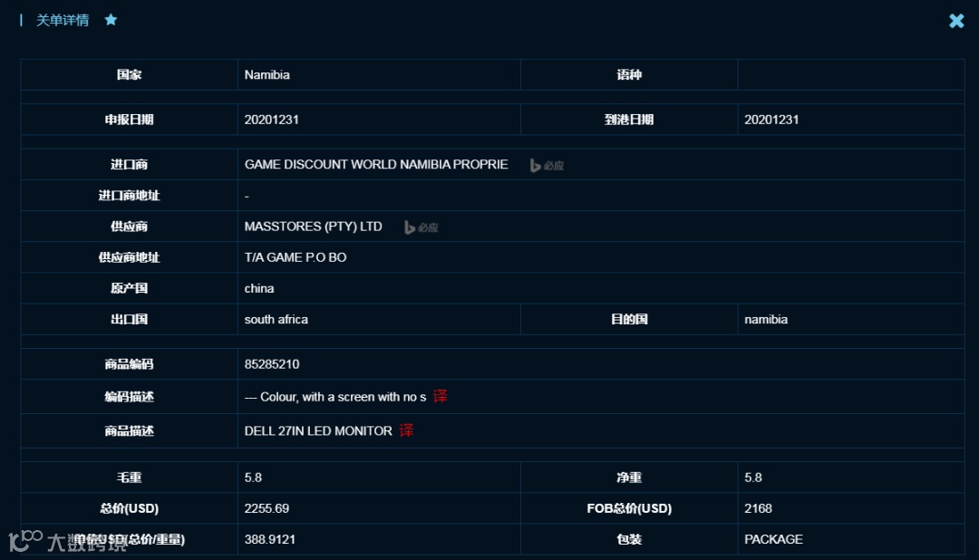The width and height of the screenshot is (979, 560).
Task: Click the 关单详情 dialog title
Action: (x=63, y=20)
